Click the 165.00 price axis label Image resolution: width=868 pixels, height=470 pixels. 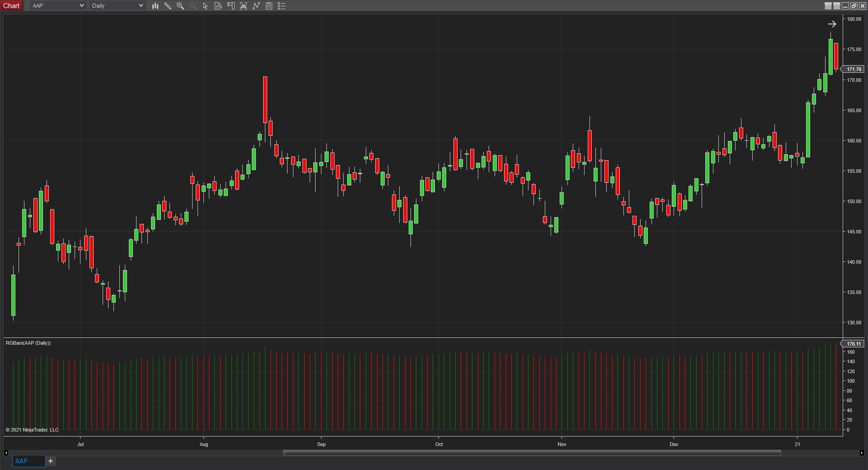click(854, 110)
